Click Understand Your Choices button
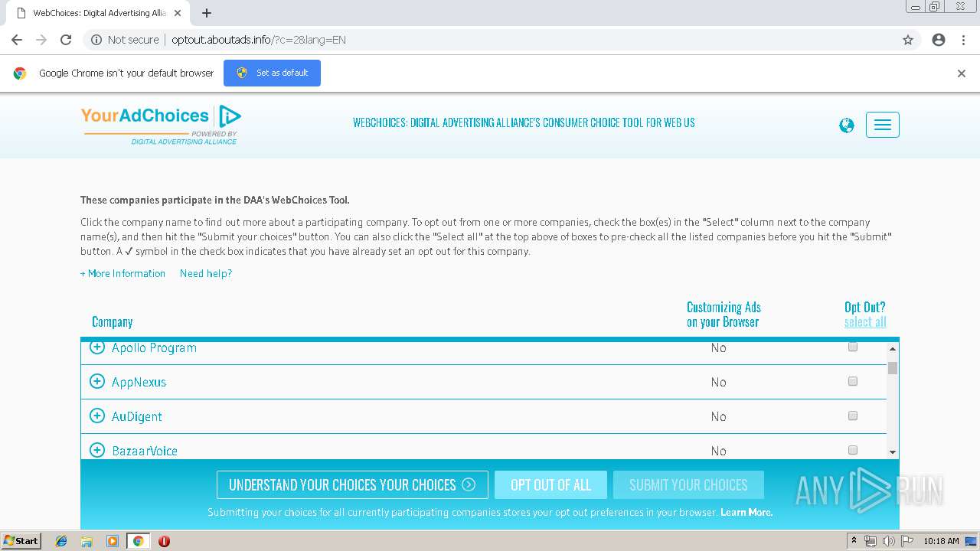The image size is (980, 551). coord(352,484)
